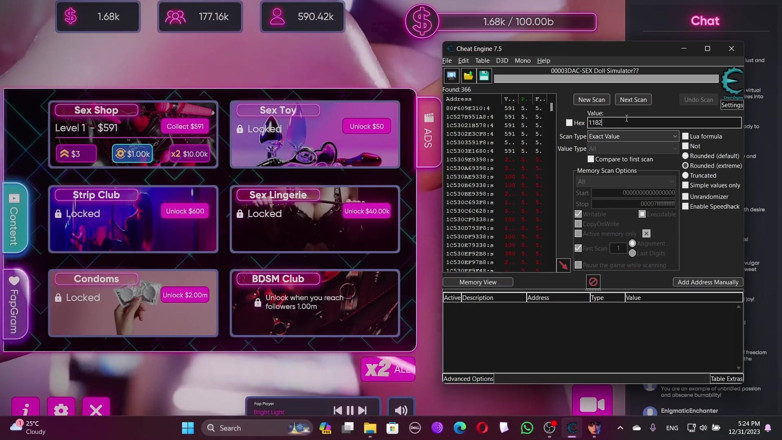This screenshot has height=440, width=782.
Task: Enable Simple values only checkbox
Action: click(685, 185)
